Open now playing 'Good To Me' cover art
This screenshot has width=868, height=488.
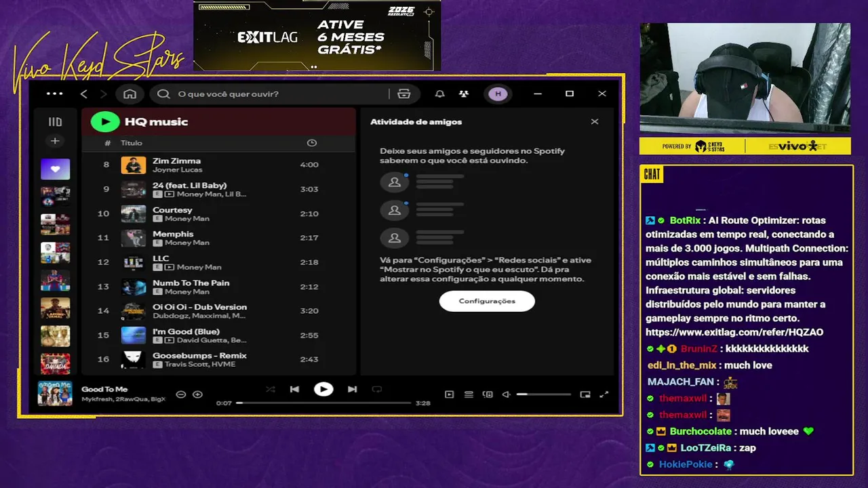(x=55, y=393)
